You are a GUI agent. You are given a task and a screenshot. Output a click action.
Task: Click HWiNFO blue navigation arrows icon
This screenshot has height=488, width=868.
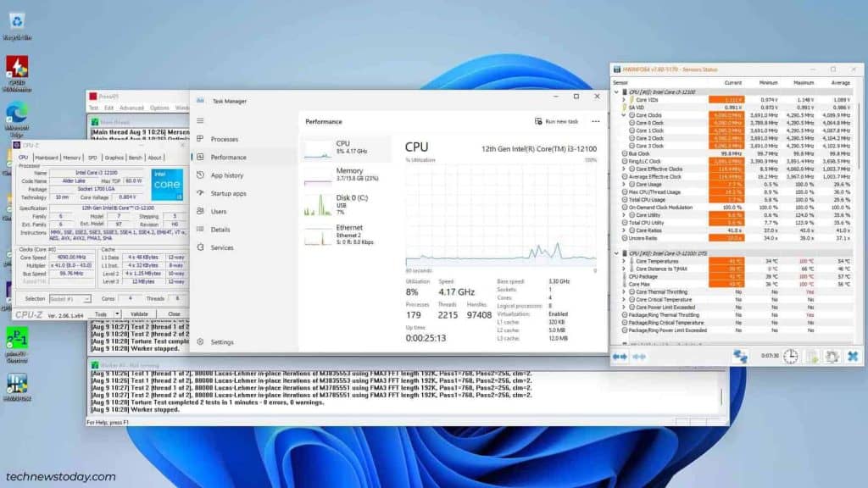[620, 357]
